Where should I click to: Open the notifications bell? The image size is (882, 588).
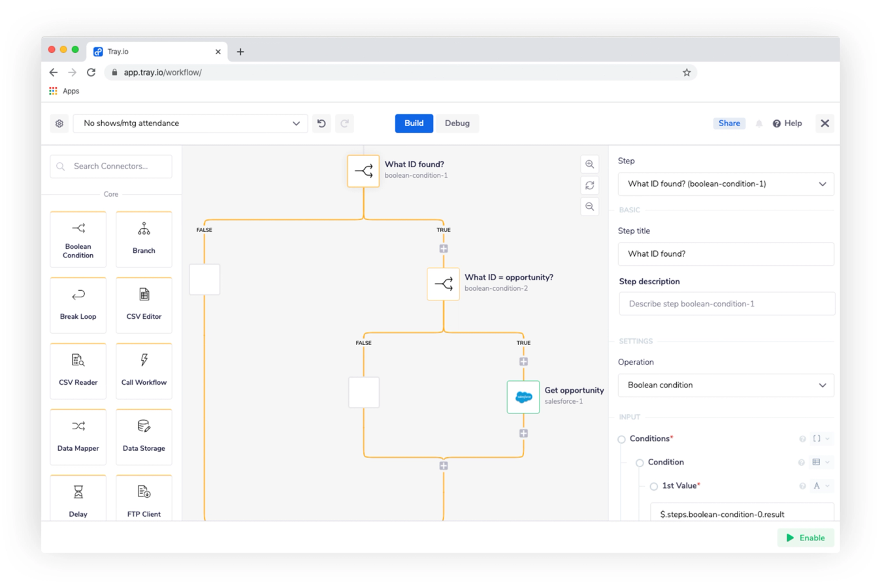[x=759, y=123]
